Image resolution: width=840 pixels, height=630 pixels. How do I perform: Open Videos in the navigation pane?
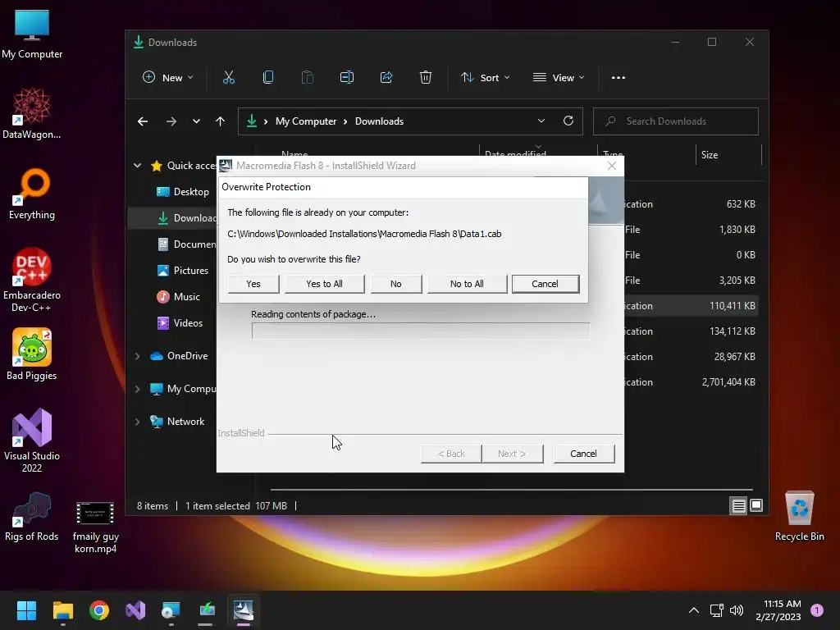[180, 323]
